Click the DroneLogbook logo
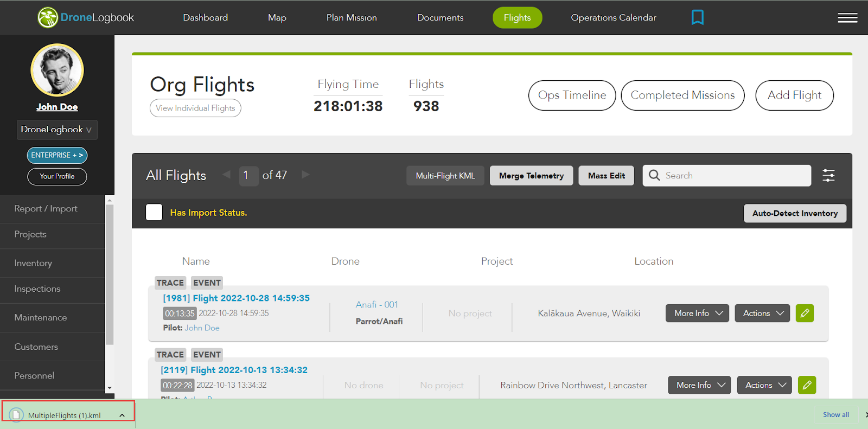The width and height of the screenshot is (868, 429). point(86,17)
